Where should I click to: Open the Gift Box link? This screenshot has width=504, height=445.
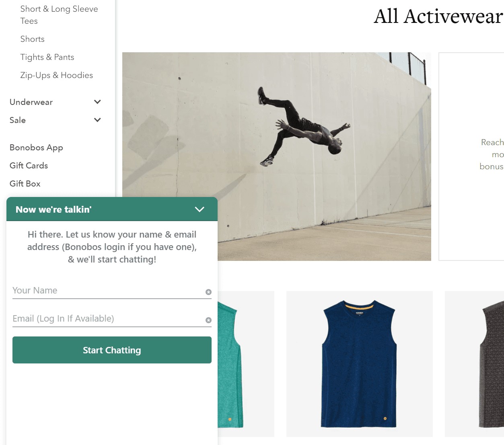pos(25,184)
